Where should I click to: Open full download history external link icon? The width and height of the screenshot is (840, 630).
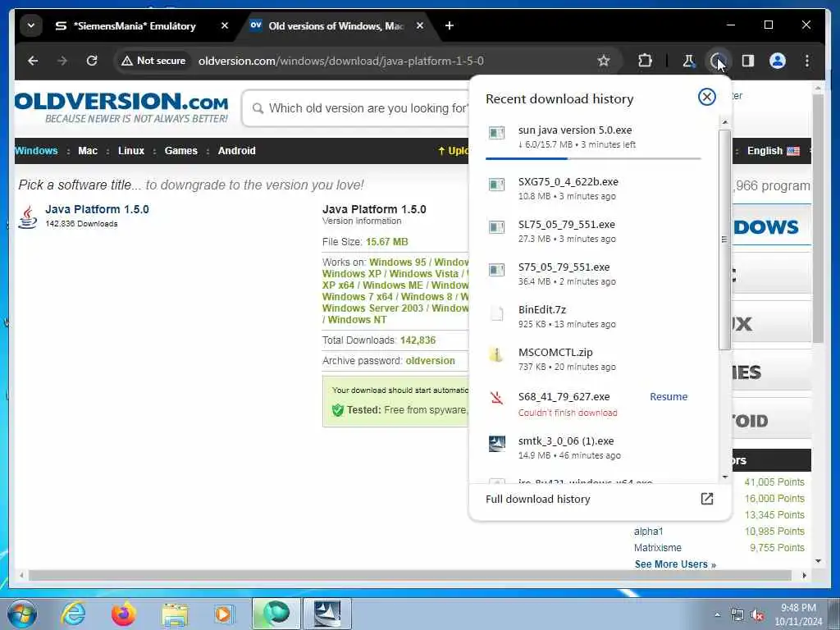coord(706,499)
